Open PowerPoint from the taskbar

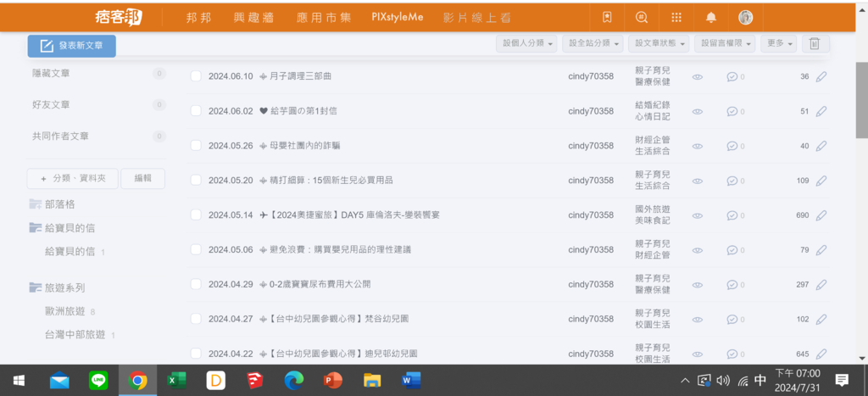332,381
